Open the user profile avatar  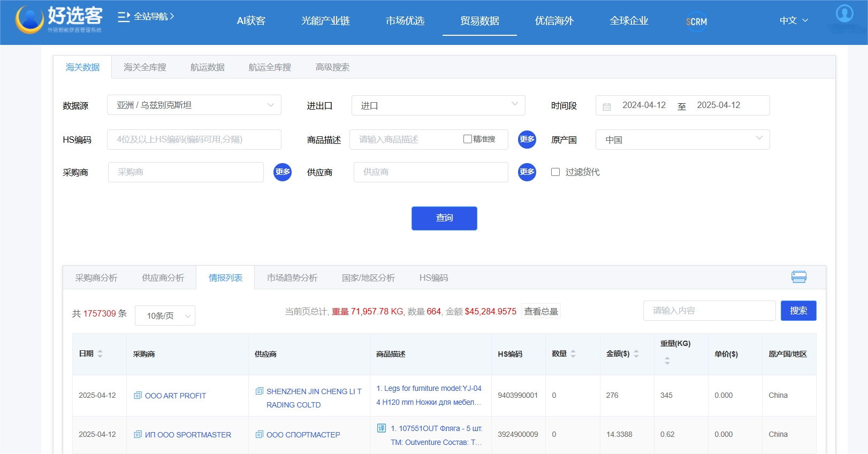(x=844, y=13)
